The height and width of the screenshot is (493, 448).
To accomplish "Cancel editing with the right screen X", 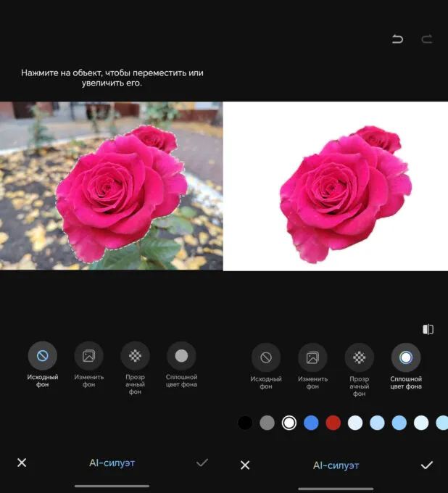I will coord(245,465).
